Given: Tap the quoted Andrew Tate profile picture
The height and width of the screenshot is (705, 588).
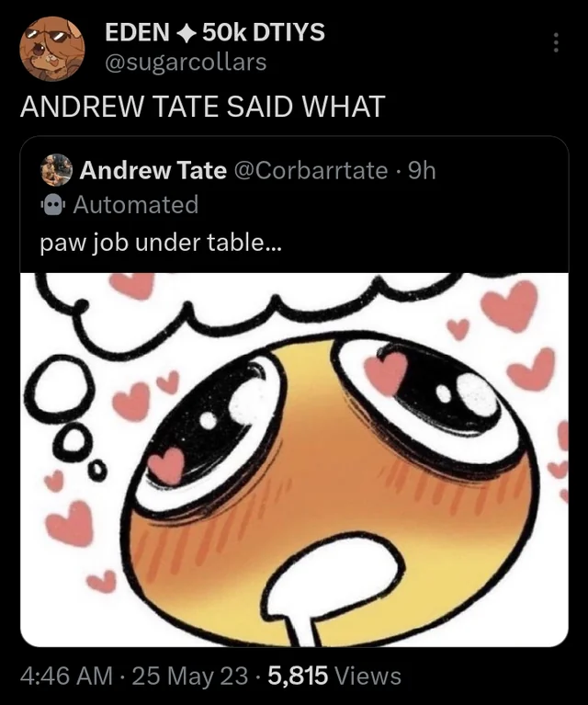Looking at the screenshot, I should click(x=56, y=170).
